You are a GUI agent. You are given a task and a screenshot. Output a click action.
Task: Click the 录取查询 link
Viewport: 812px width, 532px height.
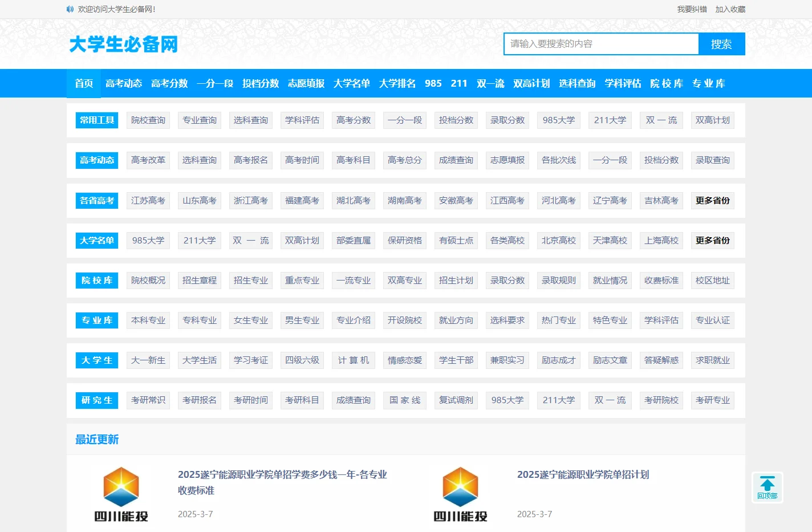tap(713, 160)
